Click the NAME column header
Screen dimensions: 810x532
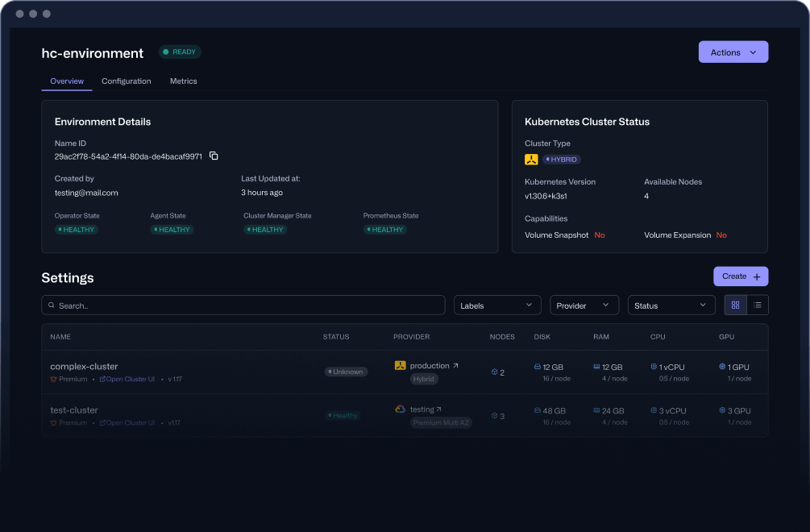click(x=60, y=337)
